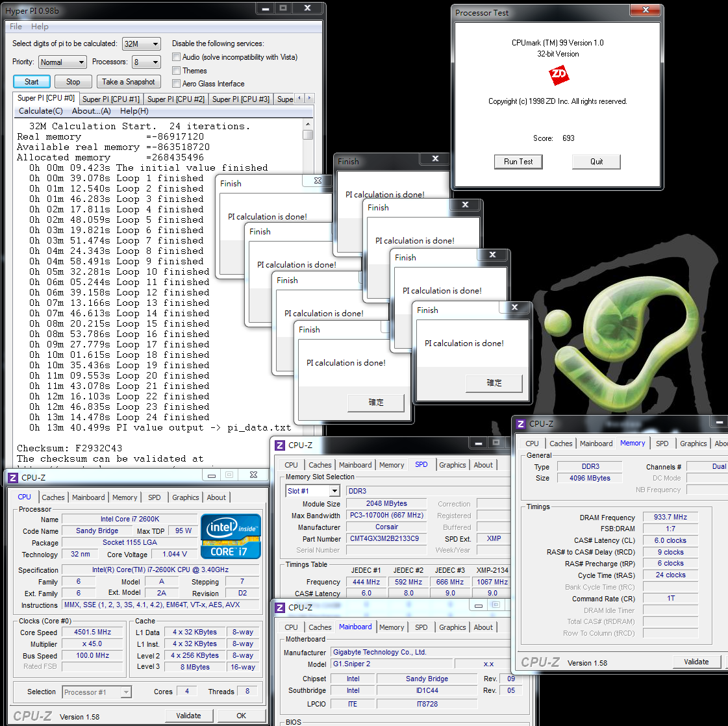
Task: Click the motherboard model field G1.Sniper 2
Action: 392,664
